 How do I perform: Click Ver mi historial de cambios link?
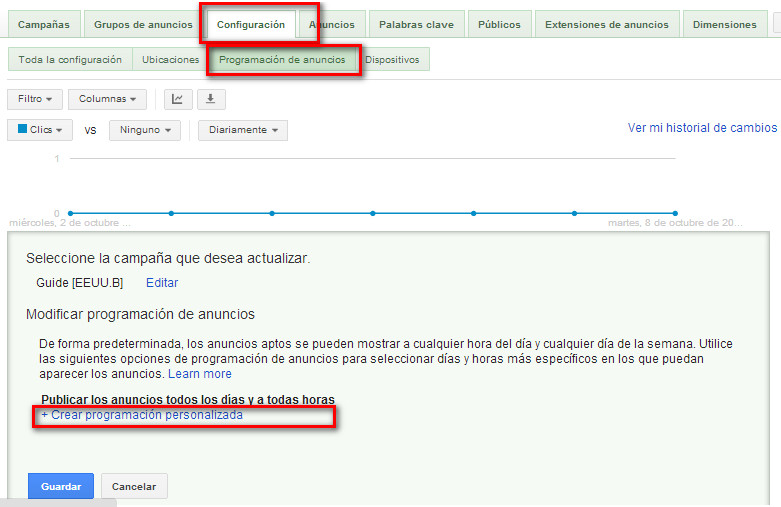tap(702, 128)
